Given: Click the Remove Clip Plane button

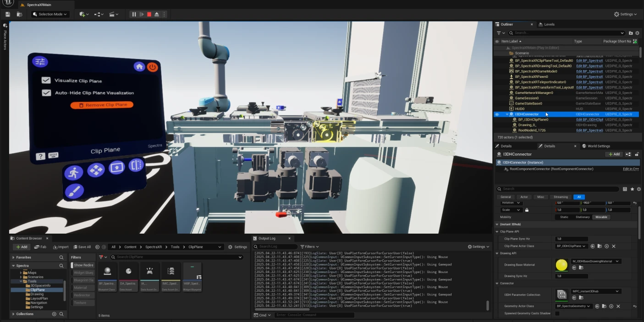Looking at the screenshot, I should pos(102,105).
